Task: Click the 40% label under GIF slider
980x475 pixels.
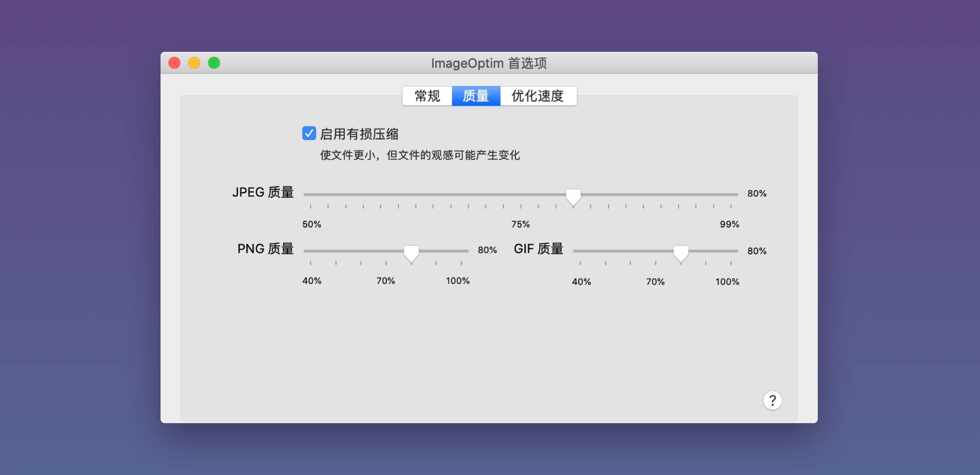Action: coord(582,281)
